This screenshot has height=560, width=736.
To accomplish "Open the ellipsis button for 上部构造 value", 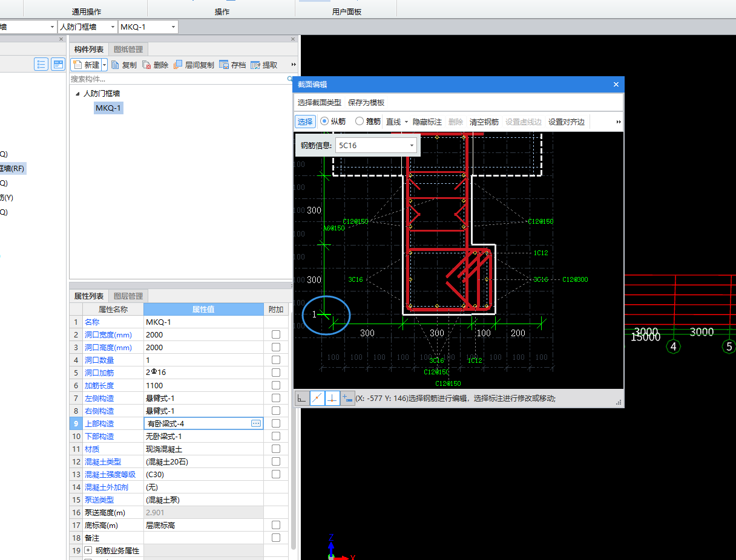I will coord(256,423).
